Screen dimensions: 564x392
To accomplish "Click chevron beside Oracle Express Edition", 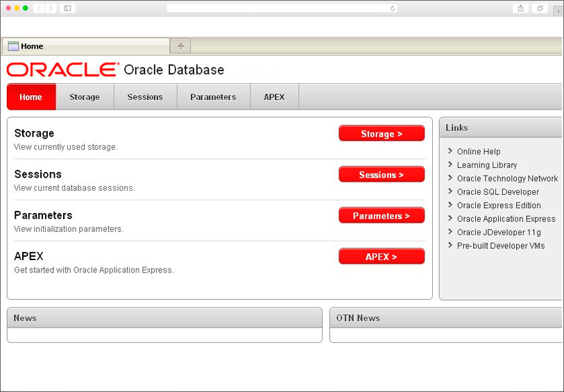I will pos(450,205).
